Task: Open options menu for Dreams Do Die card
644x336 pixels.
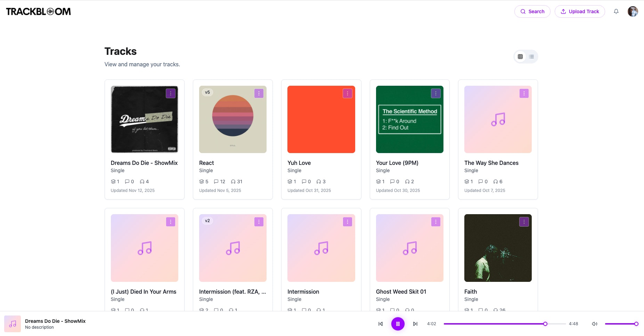Action: (x=170, y=93)
